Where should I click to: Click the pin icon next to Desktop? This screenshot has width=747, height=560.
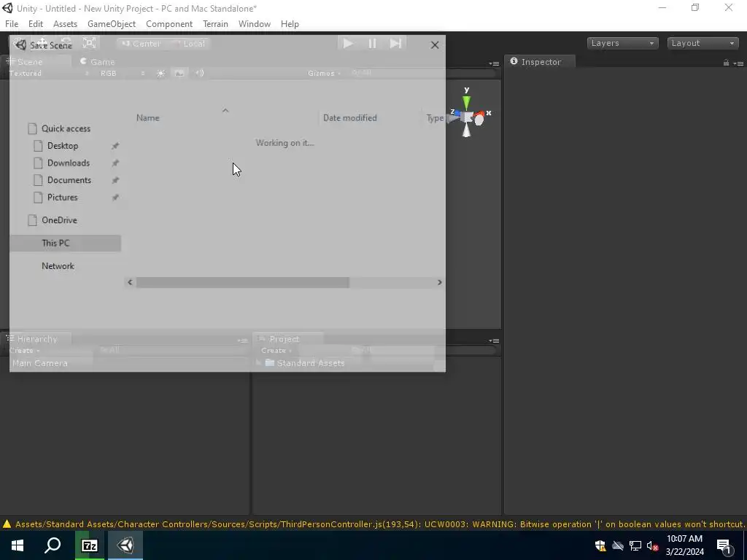pos(115,146)
